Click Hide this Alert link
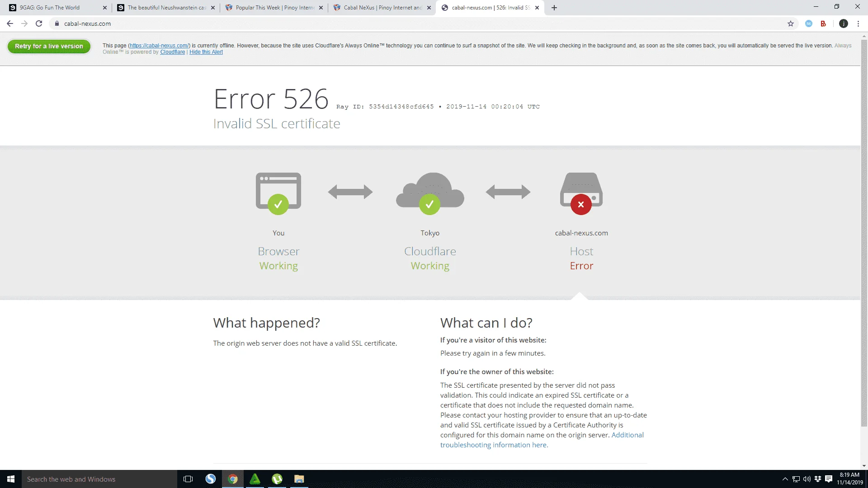This screenshot has width=868, height=488. click(x=206, y=52)
